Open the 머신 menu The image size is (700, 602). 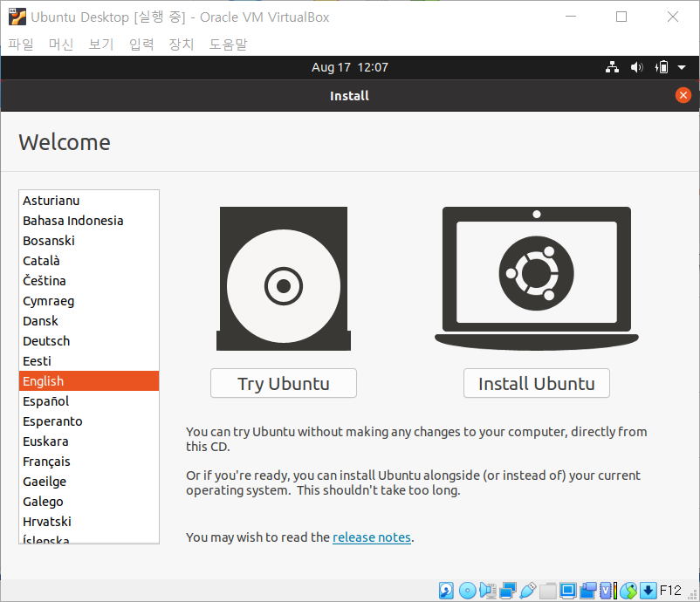click(x=61, y=44)
